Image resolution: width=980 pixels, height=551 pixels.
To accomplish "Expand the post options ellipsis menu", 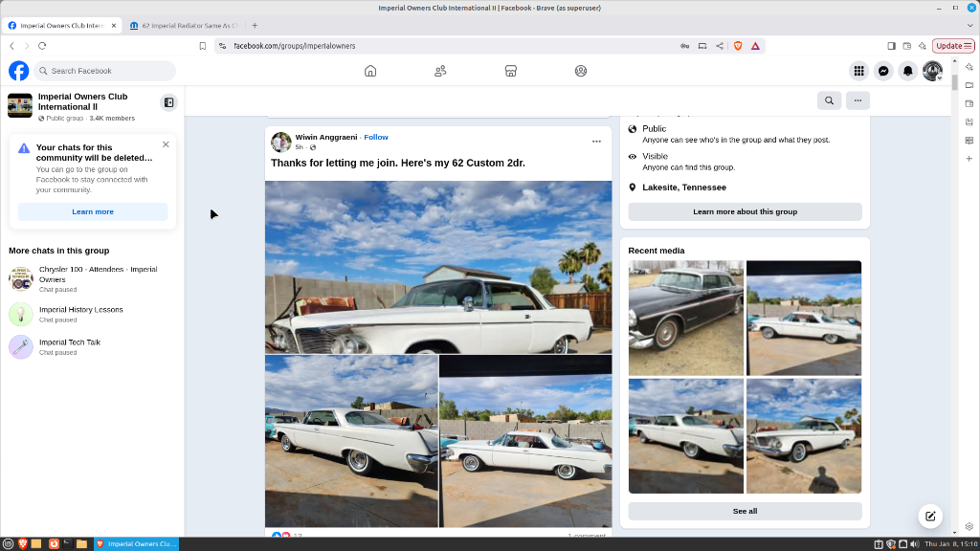I will 596,141.
